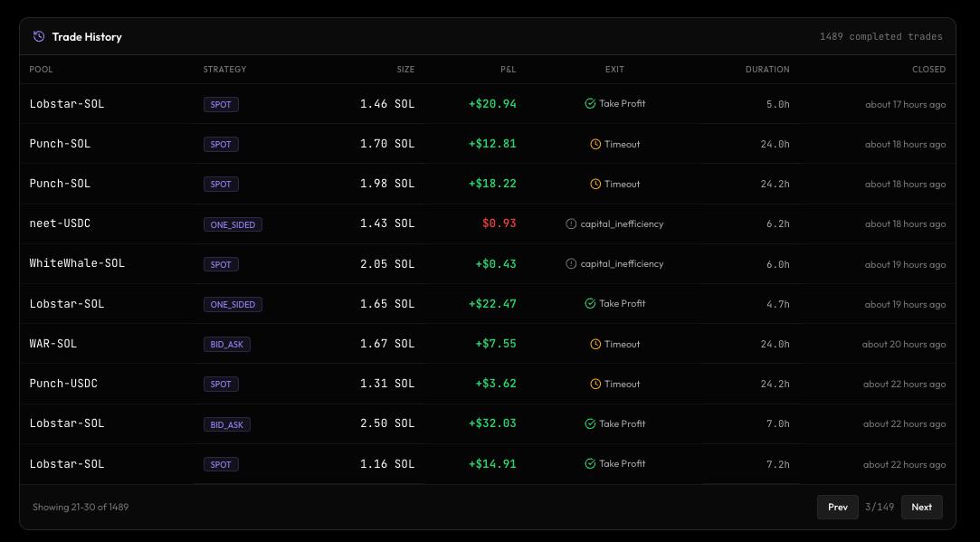Click the +$7.55 P&L value

click(496, 343)
